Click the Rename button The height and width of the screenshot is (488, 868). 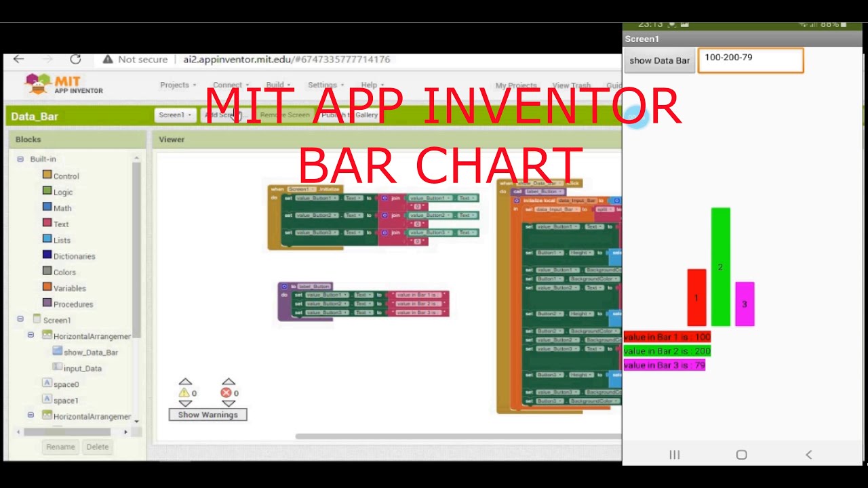pyautogui.click(x=60, y=447)
